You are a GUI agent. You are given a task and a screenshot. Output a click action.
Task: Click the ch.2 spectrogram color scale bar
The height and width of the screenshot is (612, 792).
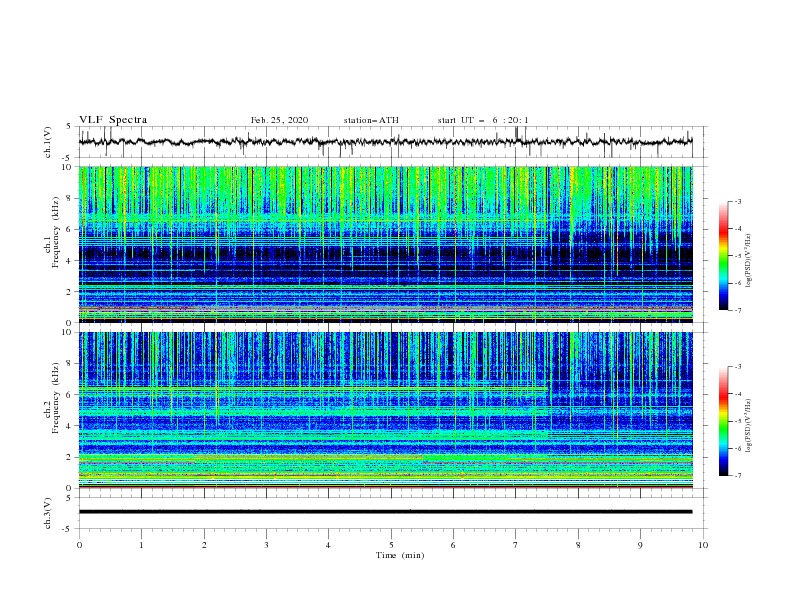(724, 421)
